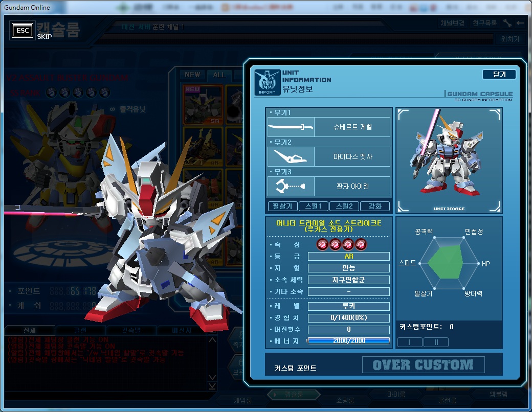
Task: Click the energy 2000/2000 bar
Action: point(348,341)
